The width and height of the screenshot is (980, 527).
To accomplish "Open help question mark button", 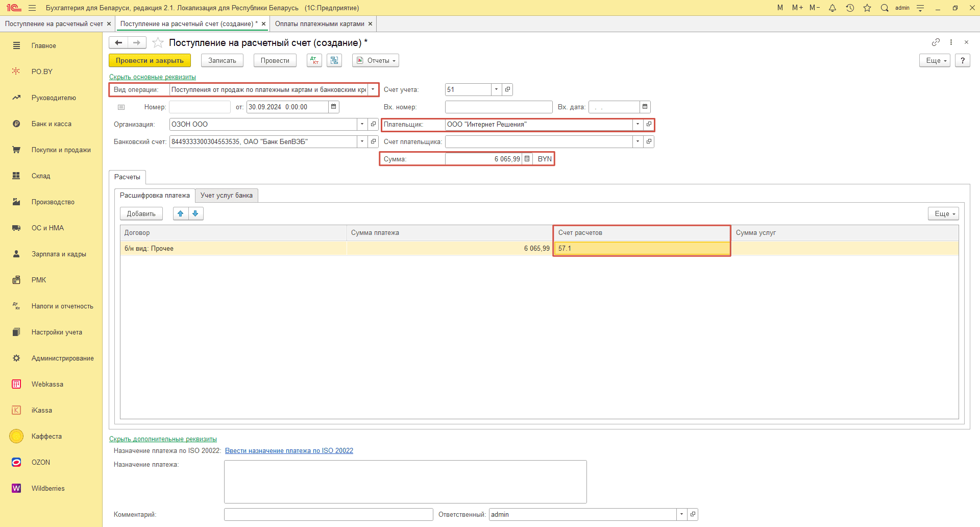I will pos(963,60).
